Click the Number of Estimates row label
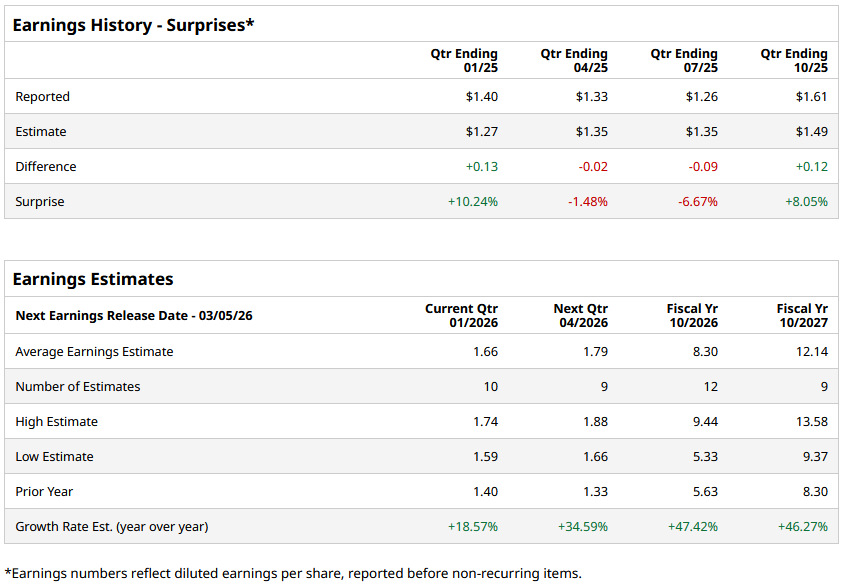847x583 pixels. coord(78,387)
